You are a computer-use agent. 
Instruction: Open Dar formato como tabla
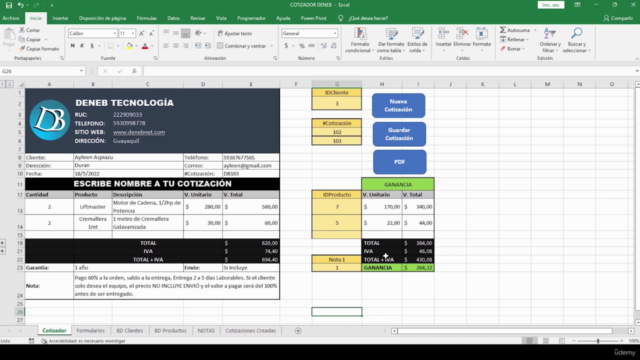[x=391, y=40]
